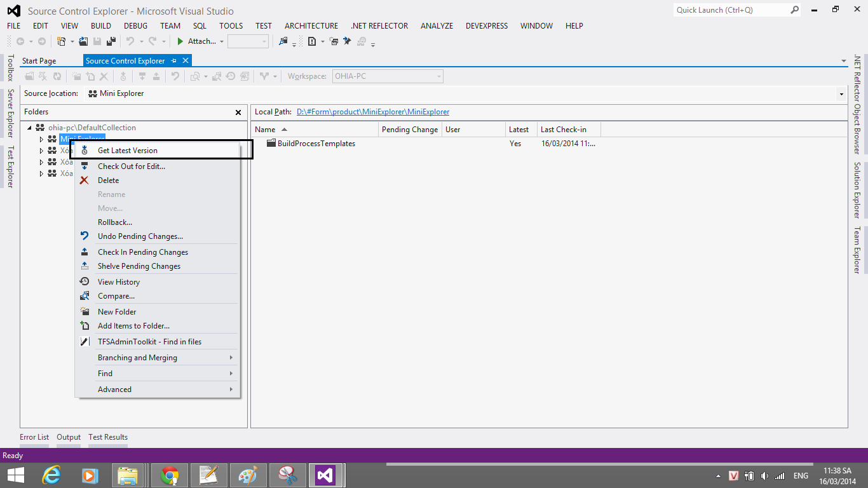
Task: Open the document tabs overflow arrow
Action: point(844,61)
